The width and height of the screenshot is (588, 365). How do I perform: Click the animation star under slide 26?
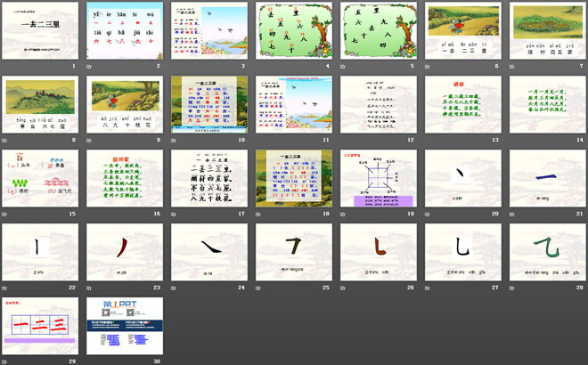coord(343,288)
